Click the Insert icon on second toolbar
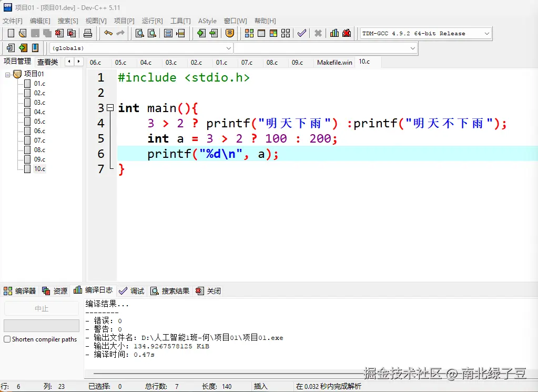This screenshot has height=392, width=538. pyautogui.click(x=11, y=48)
